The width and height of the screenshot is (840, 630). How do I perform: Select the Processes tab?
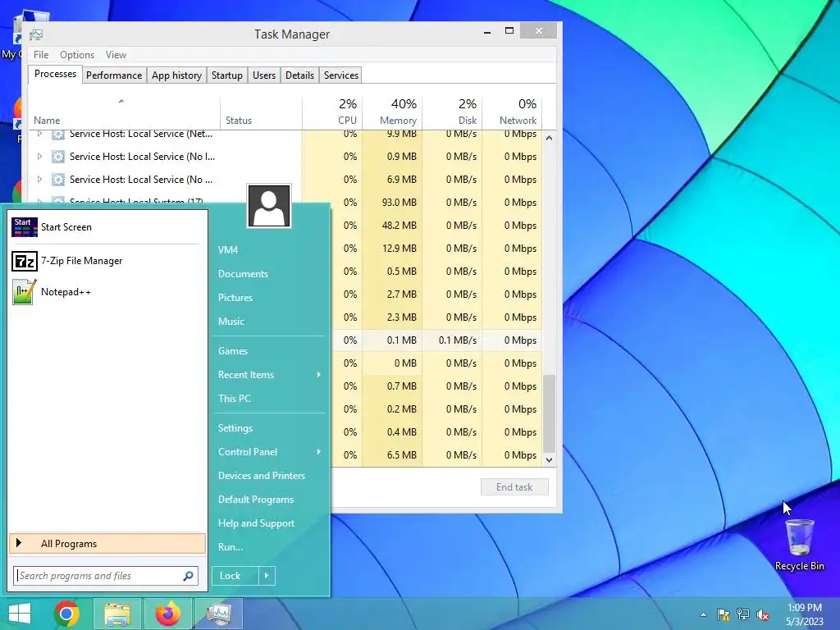(55, 74)
